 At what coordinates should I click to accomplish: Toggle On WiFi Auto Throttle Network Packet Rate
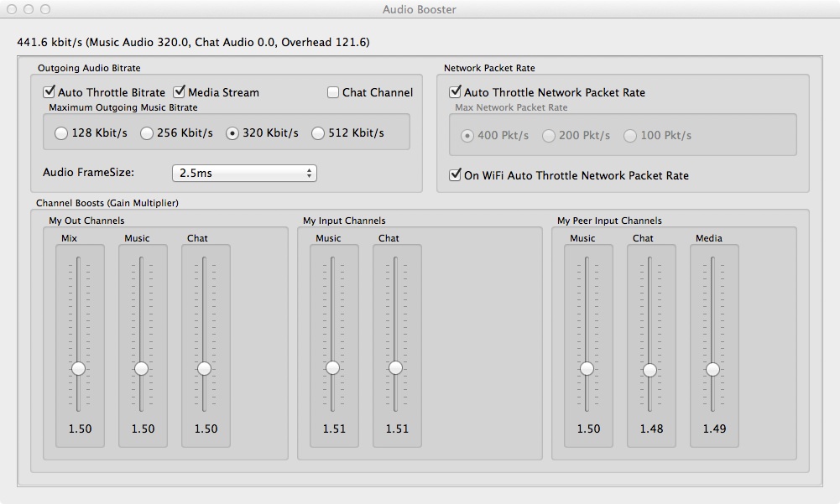[x=456, y=175]
